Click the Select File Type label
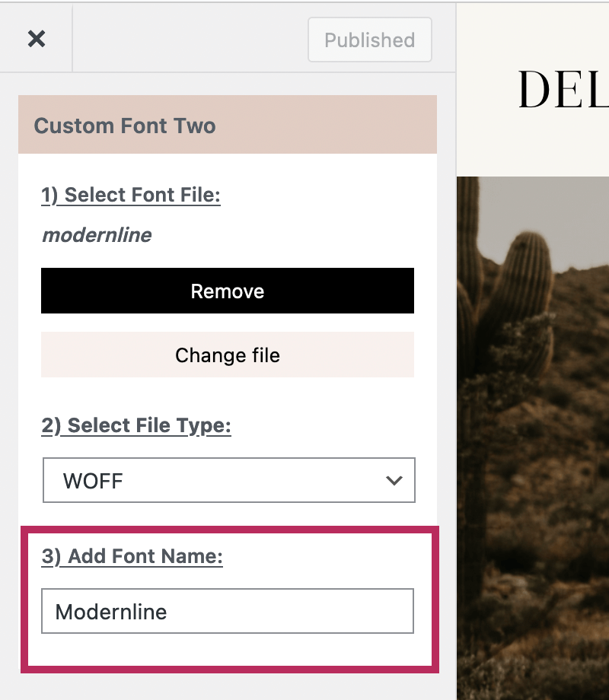This screenshot has height=700, width=609. click(136, 425)
